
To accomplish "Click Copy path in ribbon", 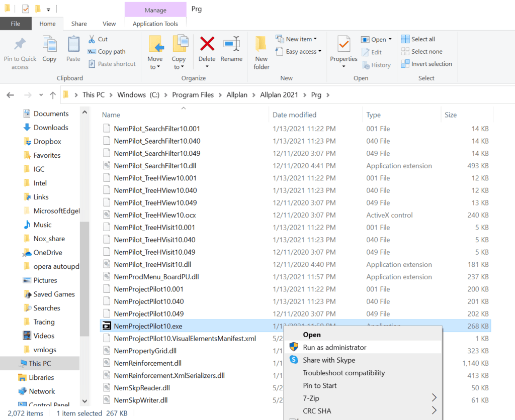I will coord(107,52).
